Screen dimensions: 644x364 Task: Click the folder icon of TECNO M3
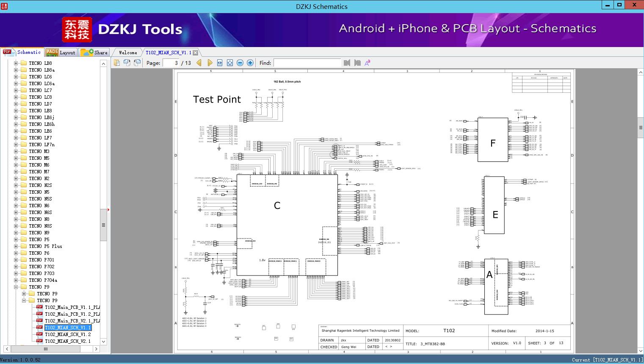(x=24, y=151)
